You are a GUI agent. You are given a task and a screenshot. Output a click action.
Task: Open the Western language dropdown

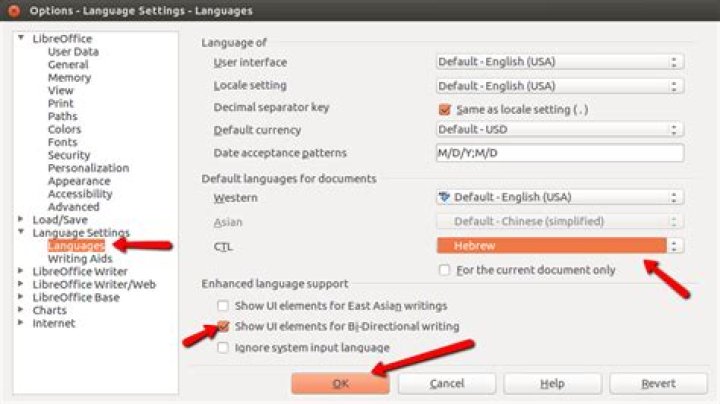coord(560,197)
